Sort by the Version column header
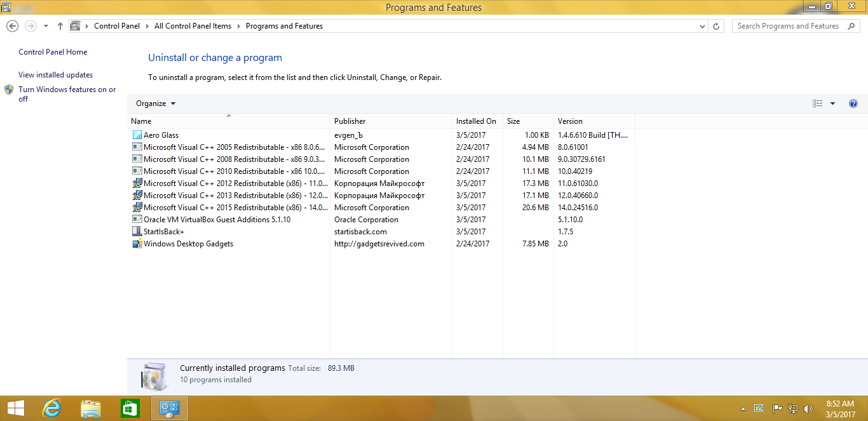This screenshot has width=868, height=421. (594, 121)
